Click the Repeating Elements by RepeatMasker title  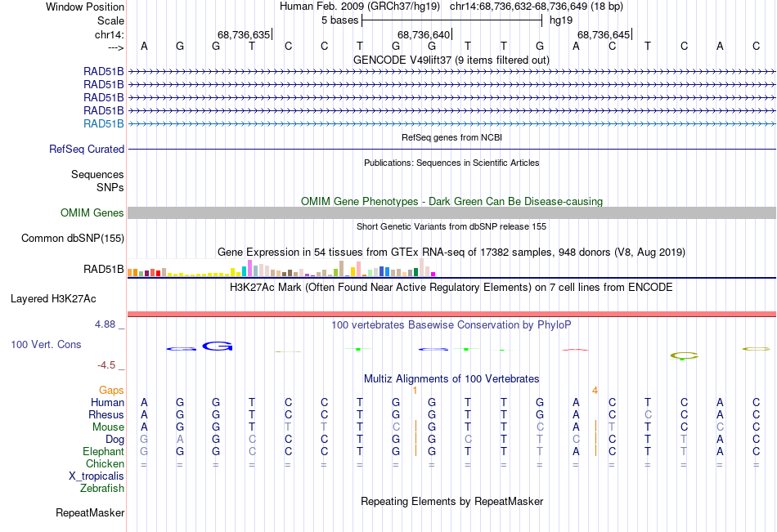pos(451,501)
